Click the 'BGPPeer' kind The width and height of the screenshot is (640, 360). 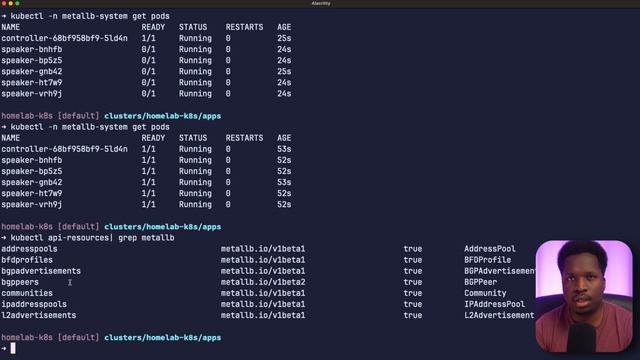[x=480, y=282]
